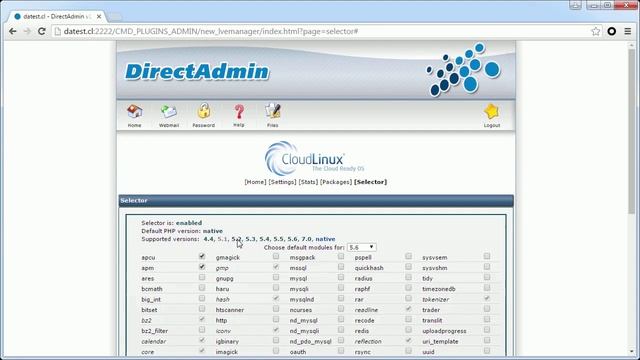Open the Password padlock icon
This screenshot has width=640, height=360.
point(203,116)
